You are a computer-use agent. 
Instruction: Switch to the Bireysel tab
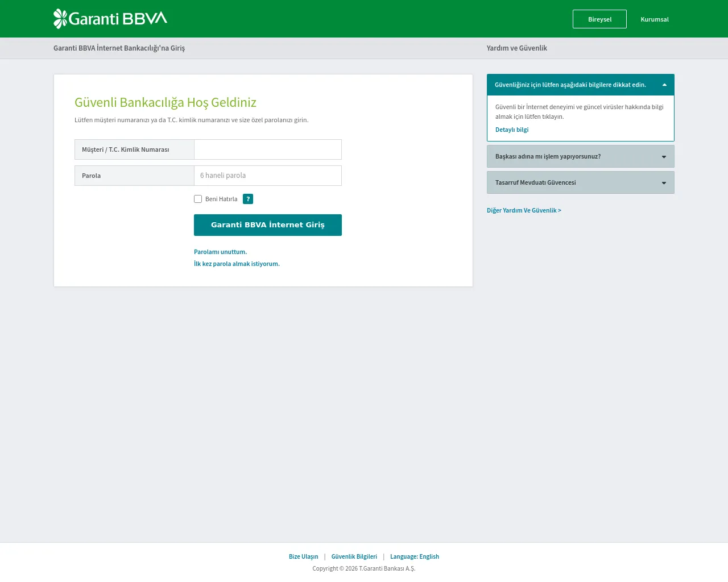click(599, 19)
